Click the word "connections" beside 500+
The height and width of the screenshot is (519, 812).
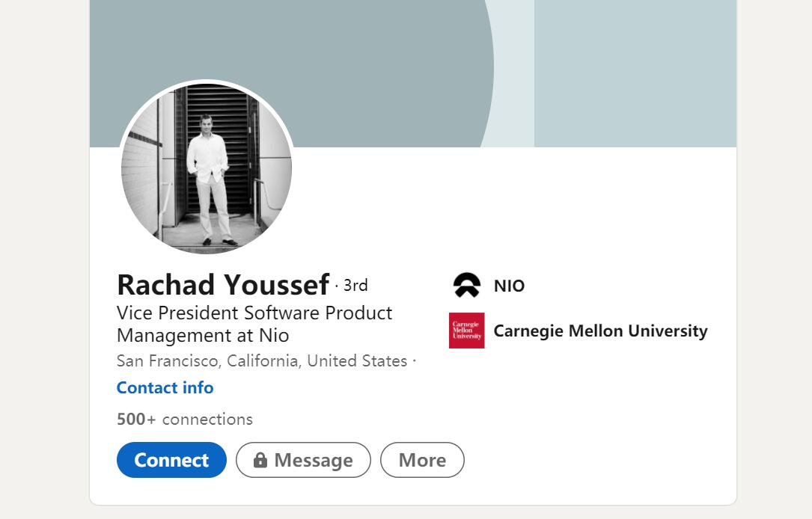[x=207, y=419]
